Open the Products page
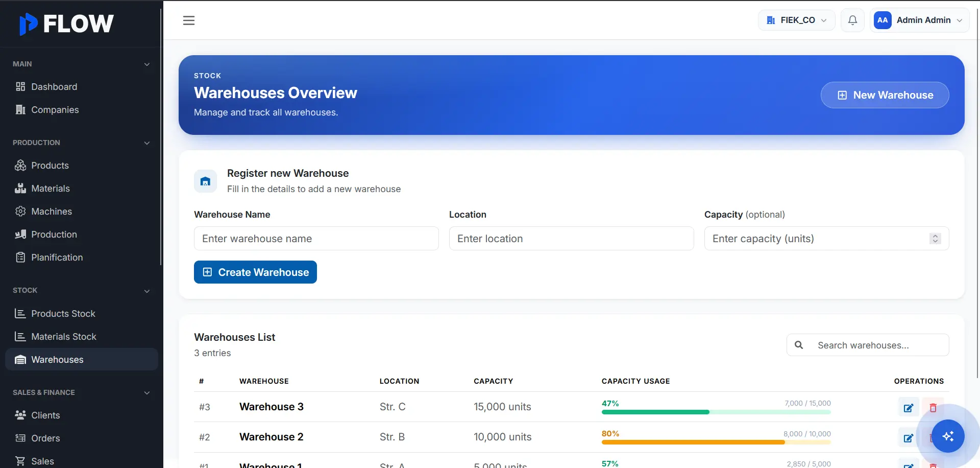This screenshot has width=980, height=468. (x=82, y=166)
